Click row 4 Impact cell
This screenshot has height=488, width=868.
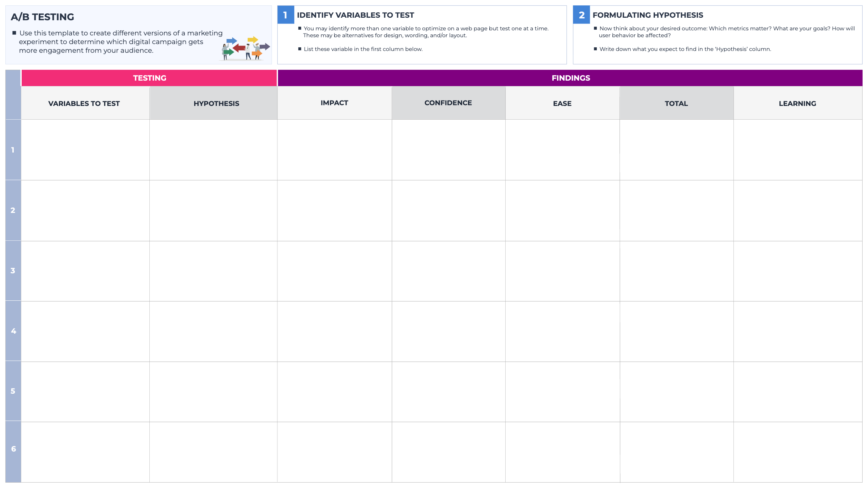(335, 331)
